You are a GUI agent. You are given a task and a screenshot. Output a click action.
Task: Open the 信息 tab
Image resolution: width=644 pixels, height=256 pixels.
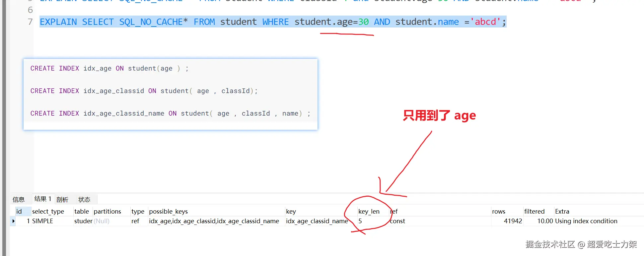[x=19, y=199]
